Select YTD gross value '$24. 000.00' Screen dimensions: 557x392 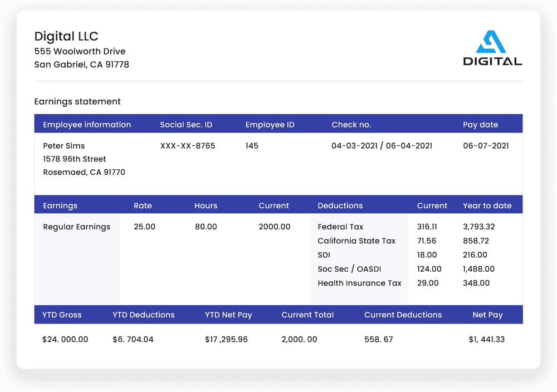click(x=65, y=340)
